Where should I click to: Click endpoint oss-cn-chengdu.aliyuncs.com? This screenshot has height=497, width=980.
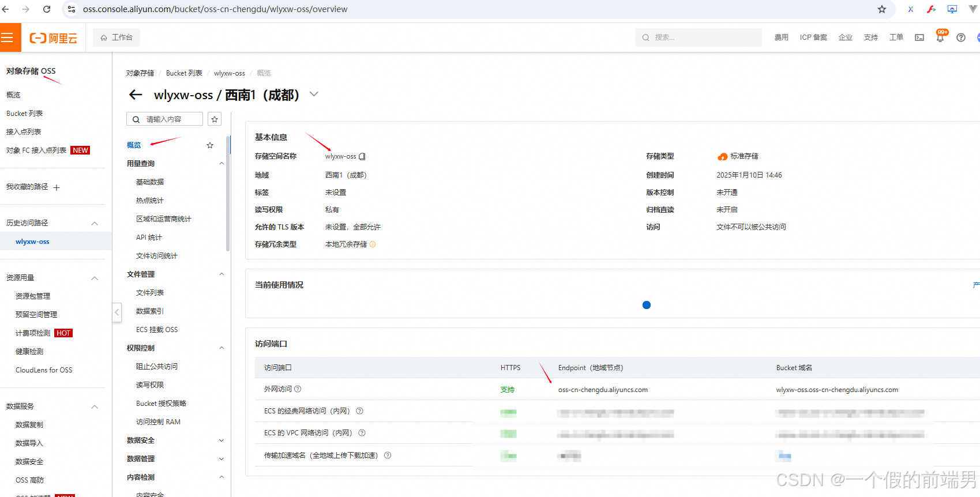click(603, 390)
